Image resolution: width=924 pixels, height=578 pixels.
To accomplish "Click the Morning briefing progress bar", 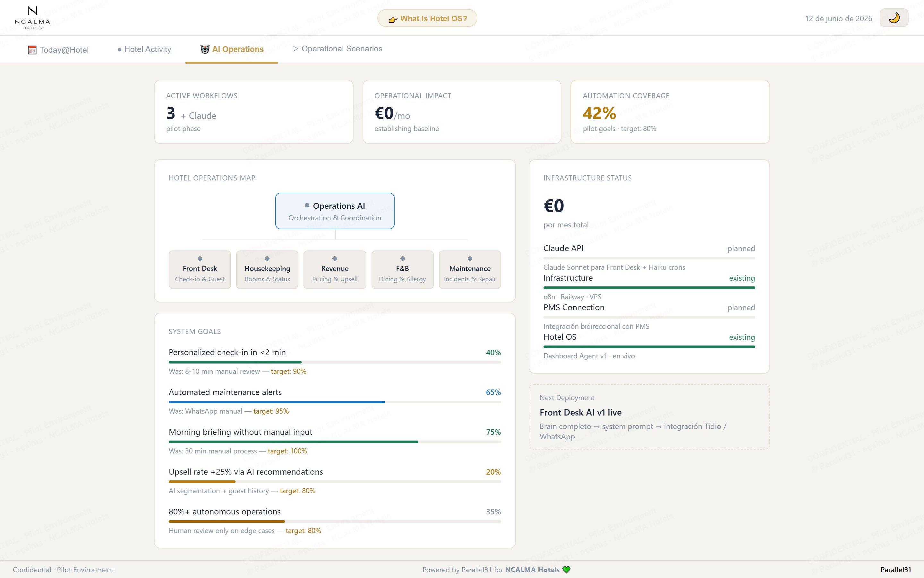I will (x=335, y=442).
